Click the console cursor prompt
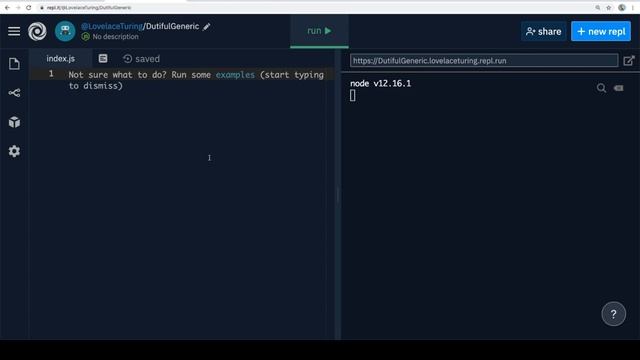 353,96
